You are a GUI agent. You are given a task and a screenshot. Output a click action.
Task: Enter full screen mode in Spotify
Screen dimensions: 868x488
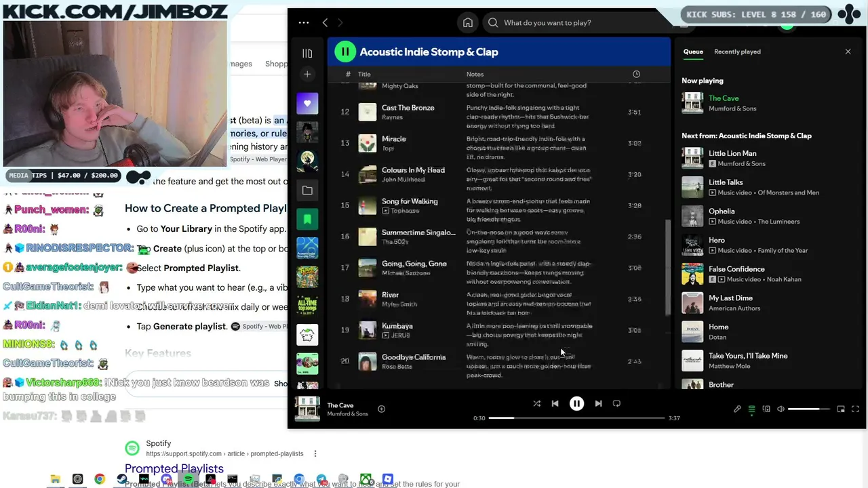click(855, 409)
